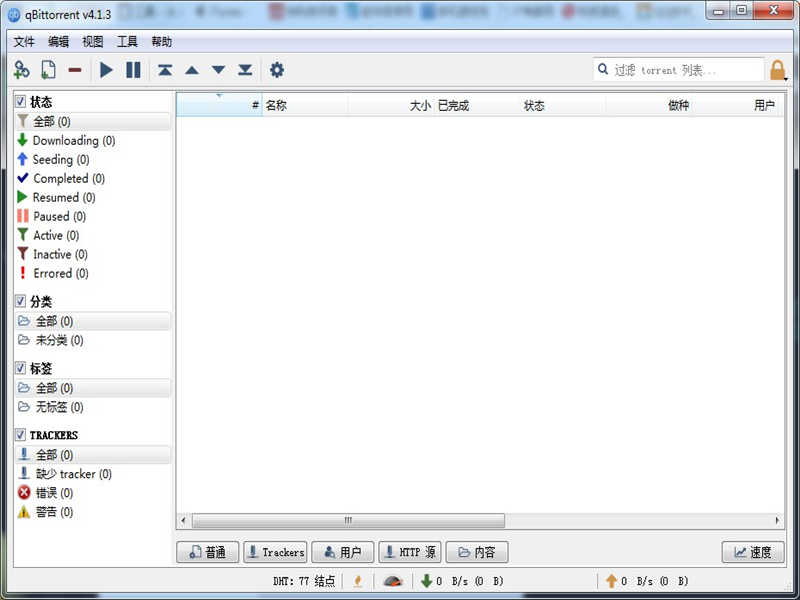Click the lock UI padlock icon

(778, 70)
